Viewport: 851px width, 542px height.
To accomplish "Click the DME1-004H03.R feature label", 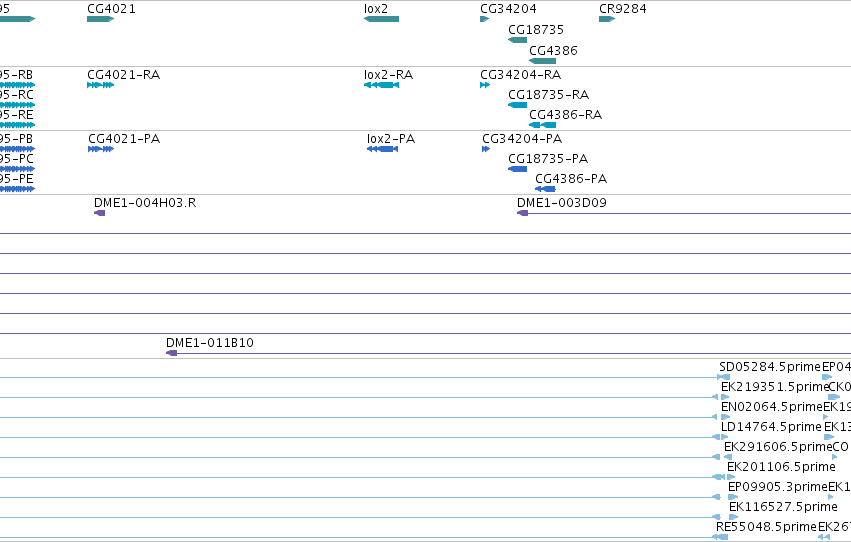I will coord(145,203).
